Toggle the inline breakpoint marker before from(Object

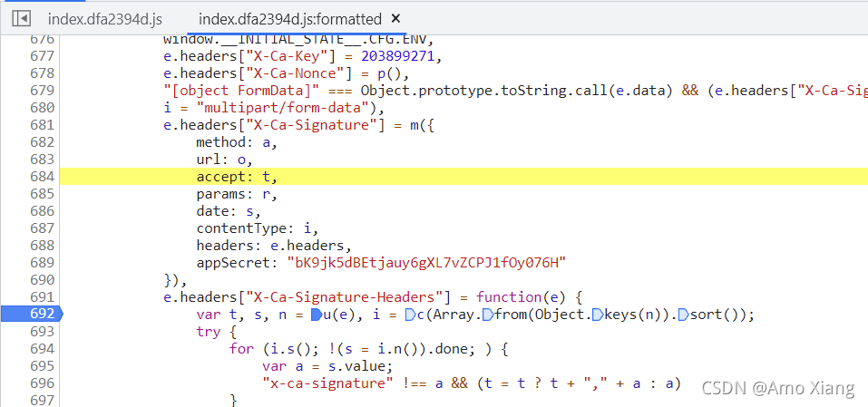488,315
